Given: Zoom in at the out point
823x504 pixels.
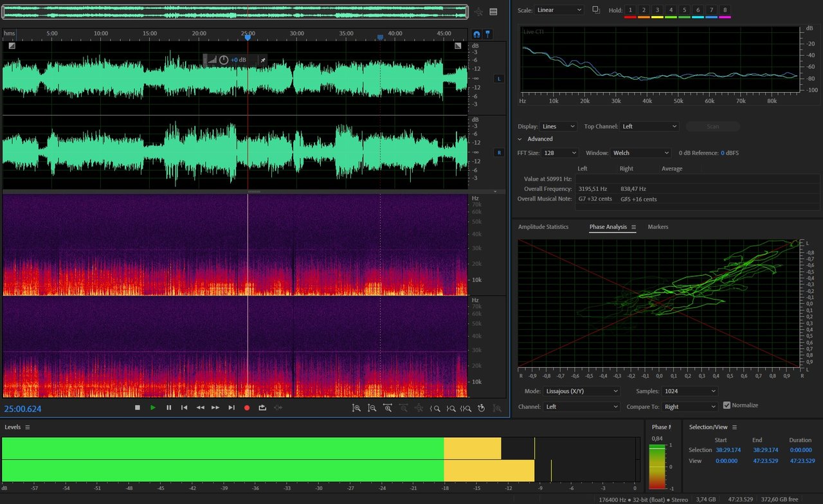Looking at the screenshot, I should [451, 408].
